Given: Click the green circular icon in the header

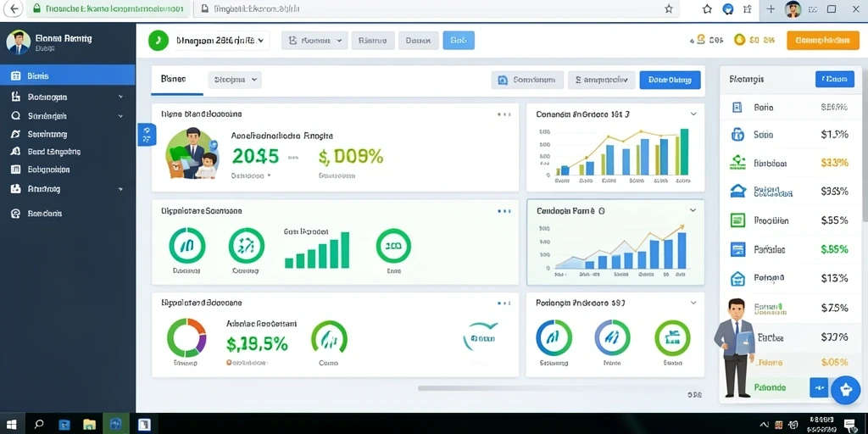Looking at the screenshot, I should click(x=158, y=41).
